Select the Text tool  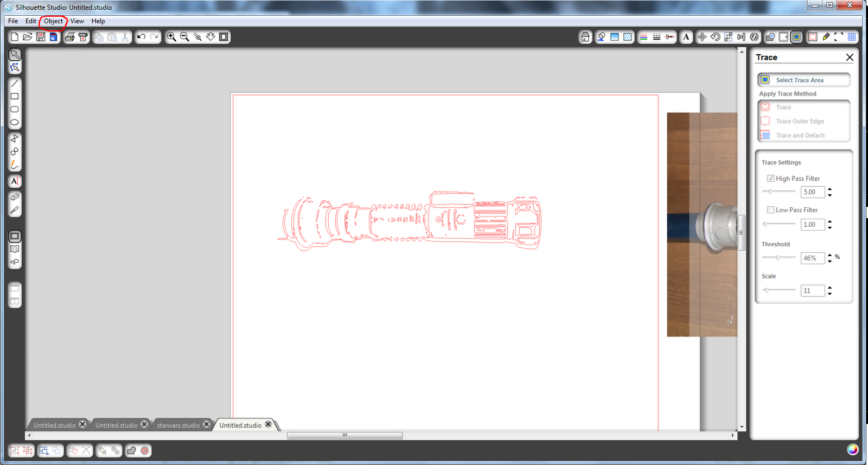[15, 181]
